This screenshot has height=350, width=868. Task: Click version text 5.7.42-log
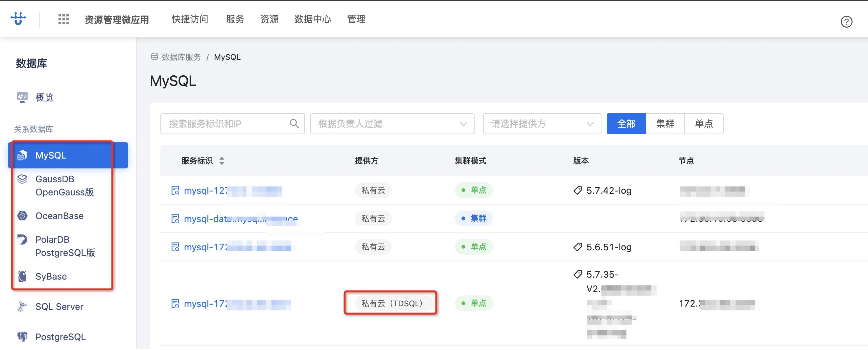click(x=609, y=191)
